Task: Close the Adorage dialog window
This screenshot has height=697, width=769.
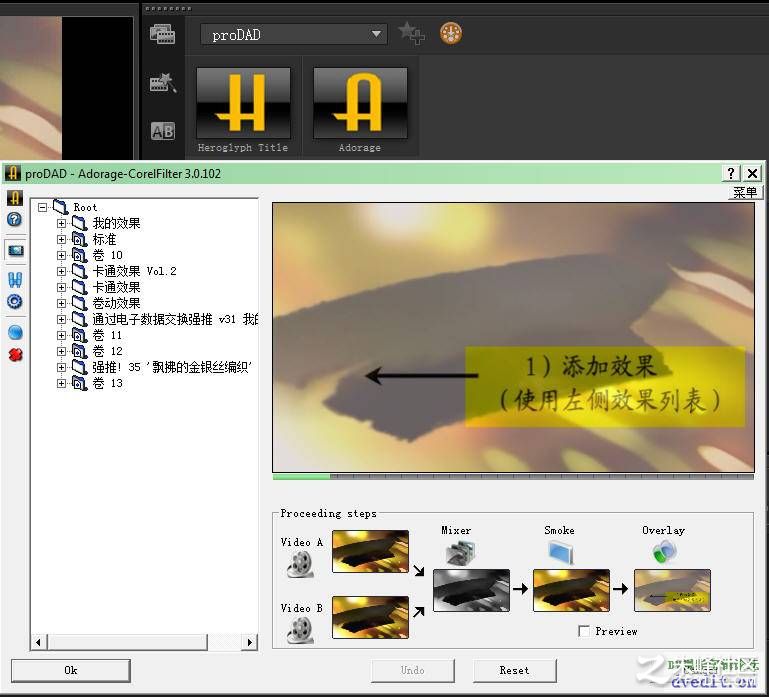Action: [x=752, y=173]
